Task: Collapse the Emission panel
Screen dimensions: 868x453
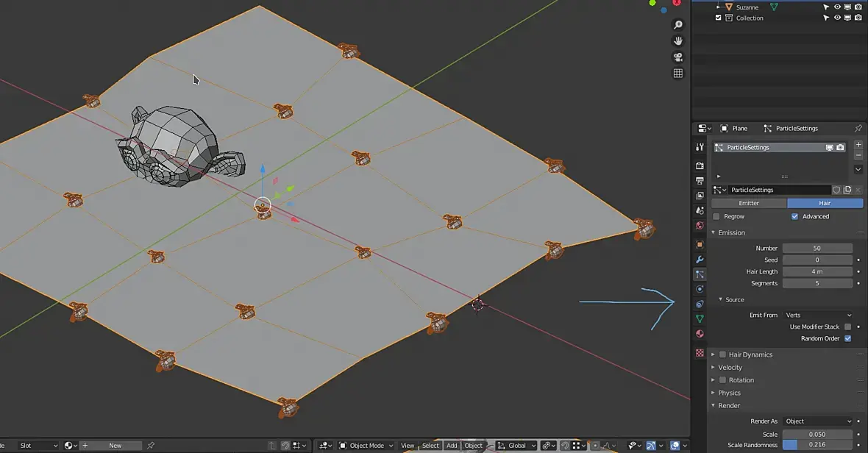Action: (x=731, y=233)
